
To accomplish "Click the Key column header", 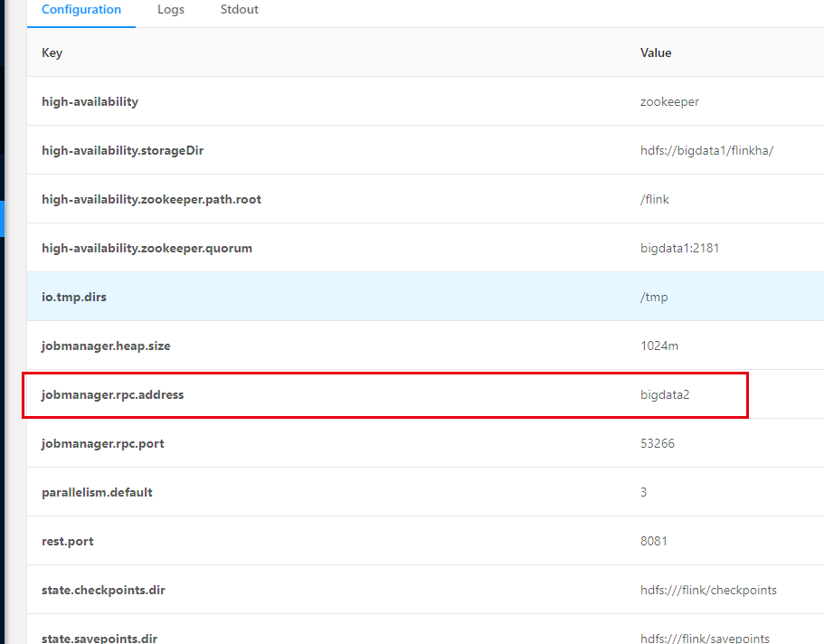I will click(x=52, y=53).
